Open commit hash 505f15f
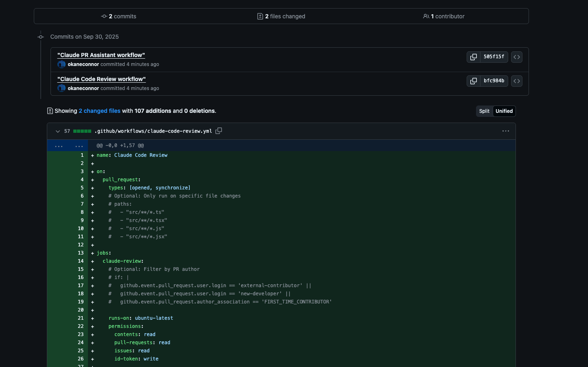The image size is (588, 367). pos(494,57)
